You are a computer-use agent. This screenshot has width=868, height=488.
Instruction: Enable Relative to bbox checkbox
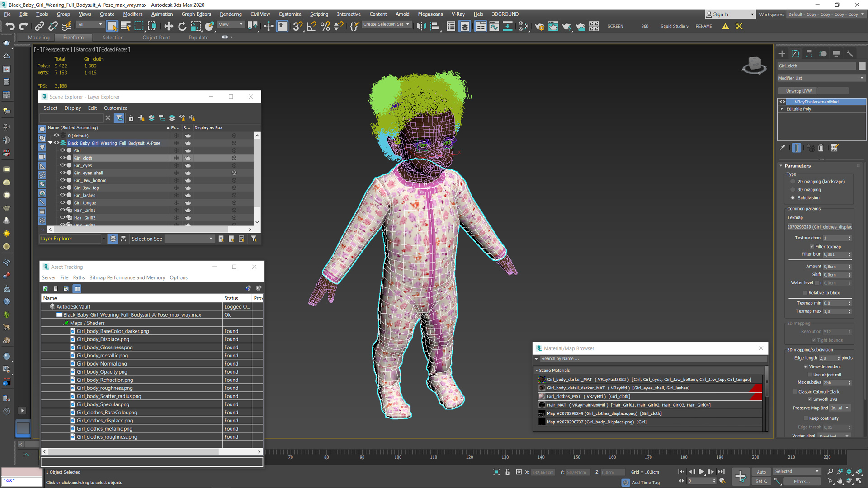click(805, 293)
